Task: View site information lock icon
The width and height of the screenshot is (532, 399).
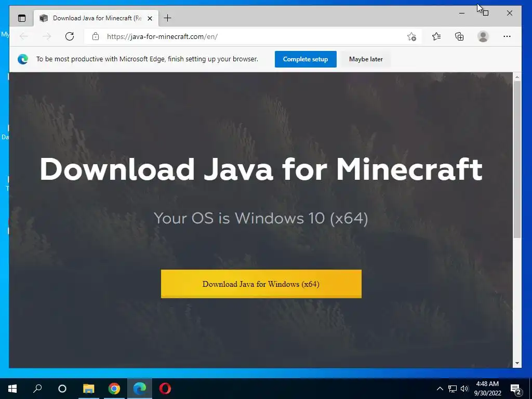Action: (x=96, y=36)
